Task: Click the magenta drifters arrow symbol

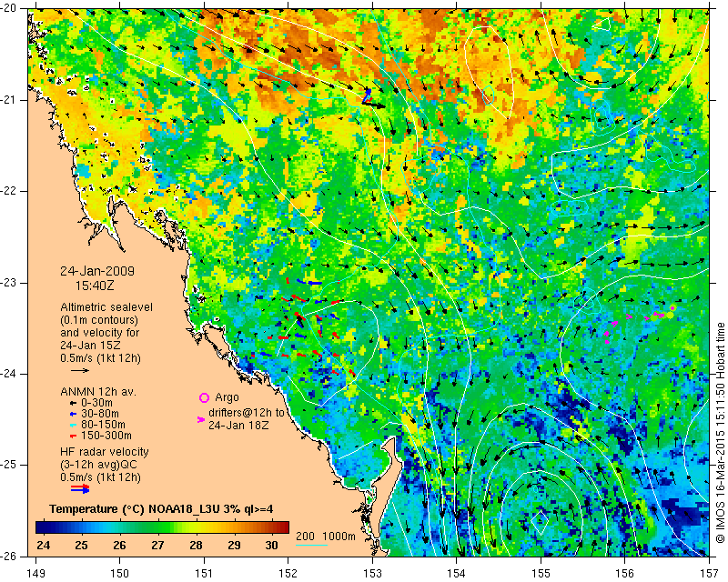Action: click(x=201, y=419)
